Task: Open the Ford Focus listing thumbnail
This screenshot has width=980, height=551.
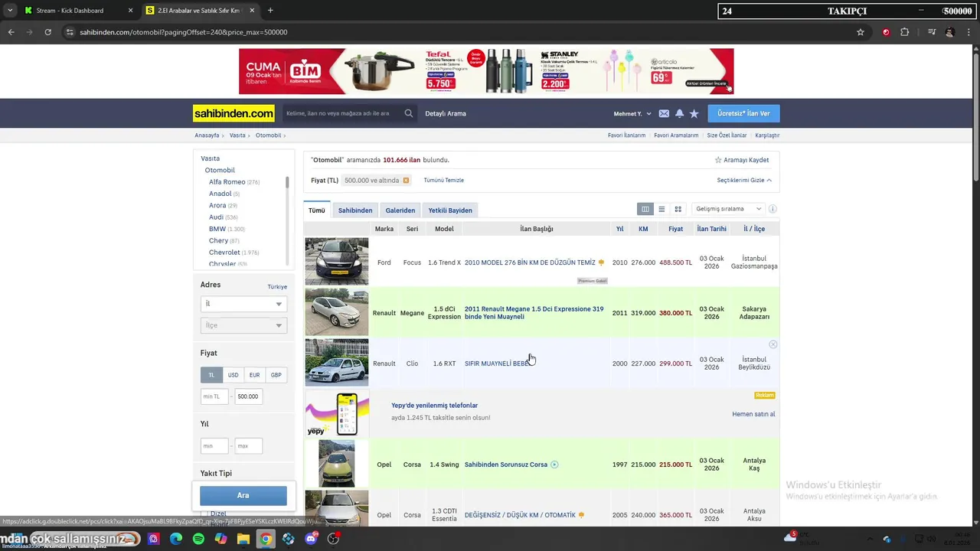Action: [x=337, y=262]
